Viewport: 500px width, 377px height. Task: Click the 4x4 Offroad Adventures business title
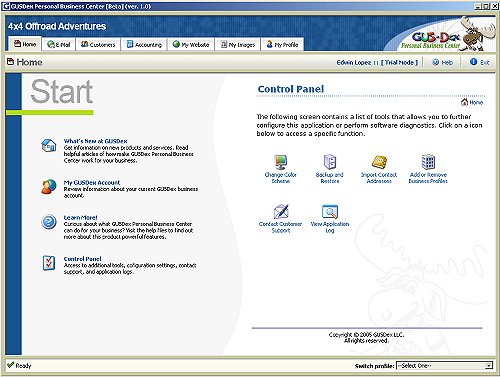point(57,26)
